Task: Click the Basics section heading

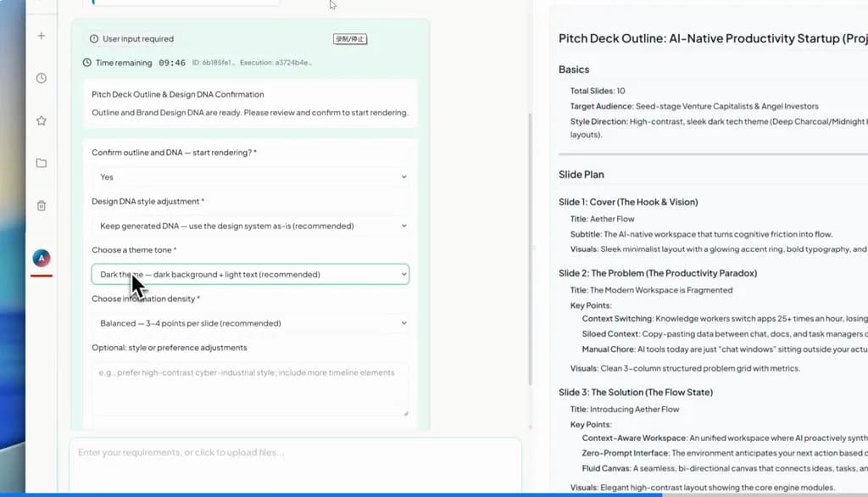Action: (574, 70)
